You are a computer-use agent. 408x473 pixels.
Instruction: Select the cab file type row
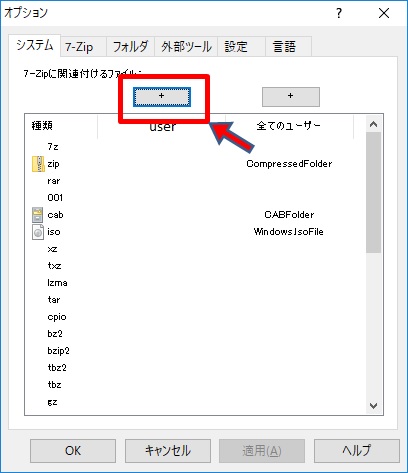tap(195, 215)
